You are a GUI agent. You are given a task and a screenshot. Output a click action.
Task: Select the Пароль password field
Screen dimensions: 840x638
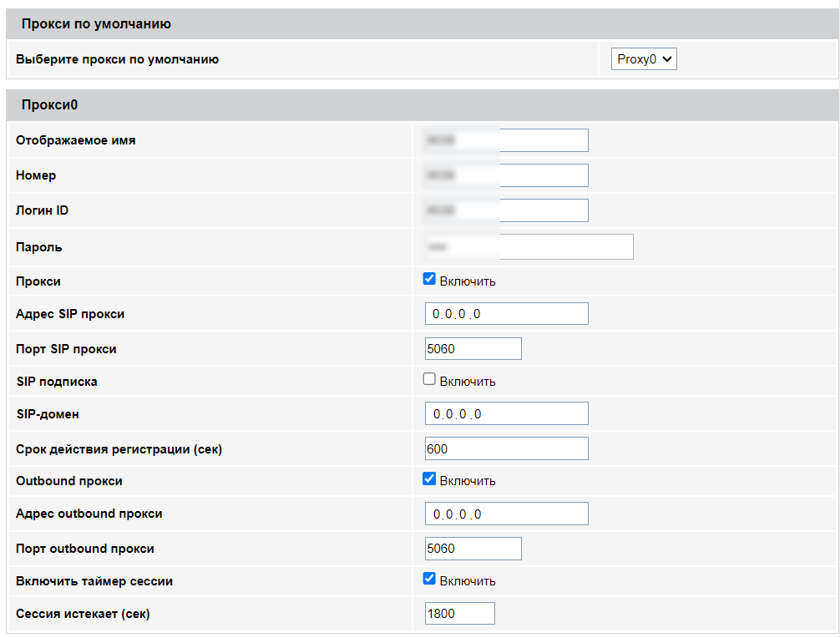[529, 247]
